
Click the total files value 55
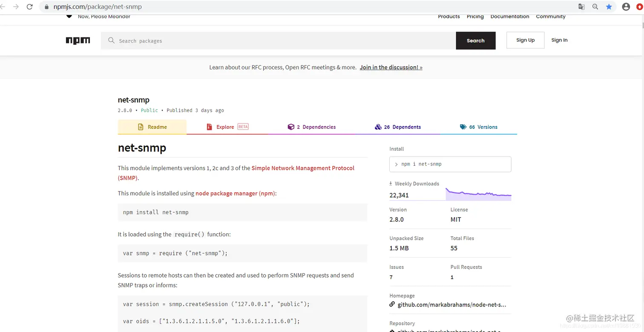454,248
